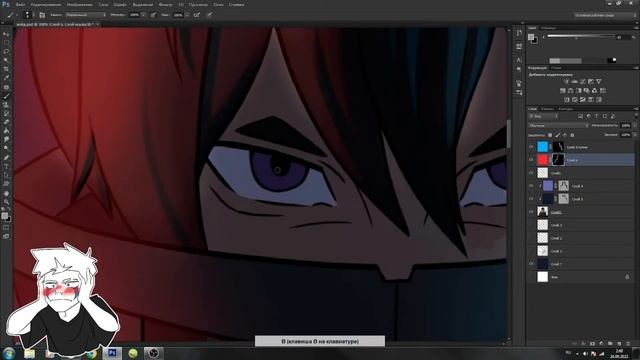Toggle the Brush panel from options bar
The width and height of the screenshot is (640, 360).
(42, 15)
